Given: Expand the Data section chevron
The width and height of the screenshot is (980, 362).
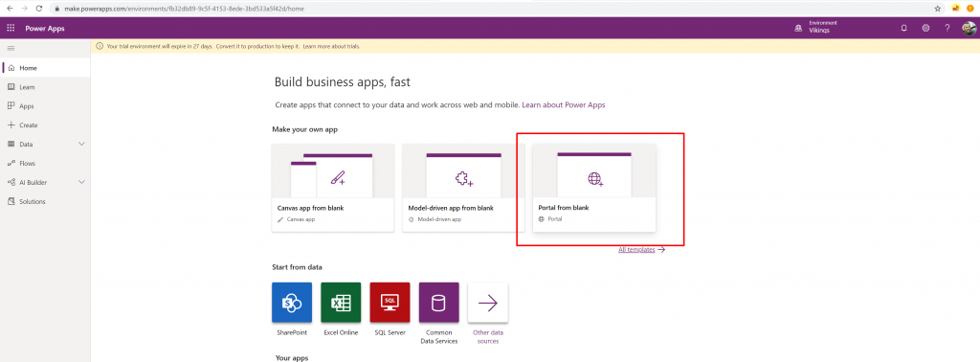Looking at the screenshot, I should pos(81,144).
